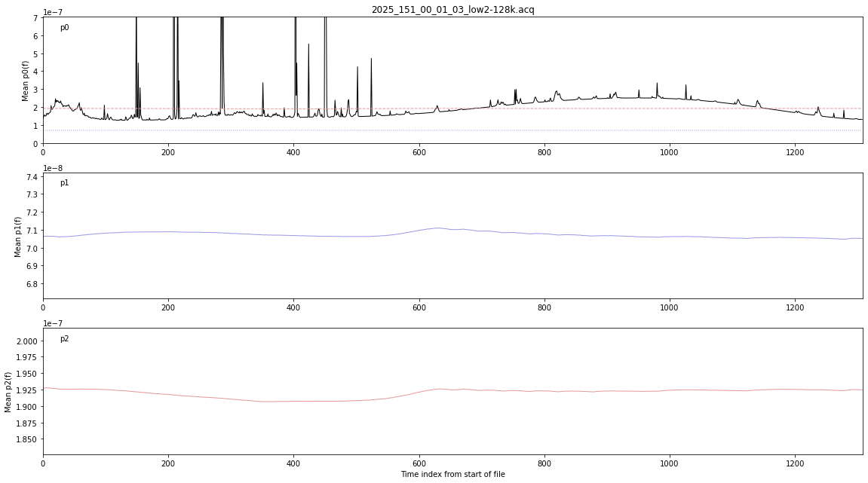Click the blue dotted lower line in p0
The width and height of the screenshot is (868, 483).
coord(452,130)
